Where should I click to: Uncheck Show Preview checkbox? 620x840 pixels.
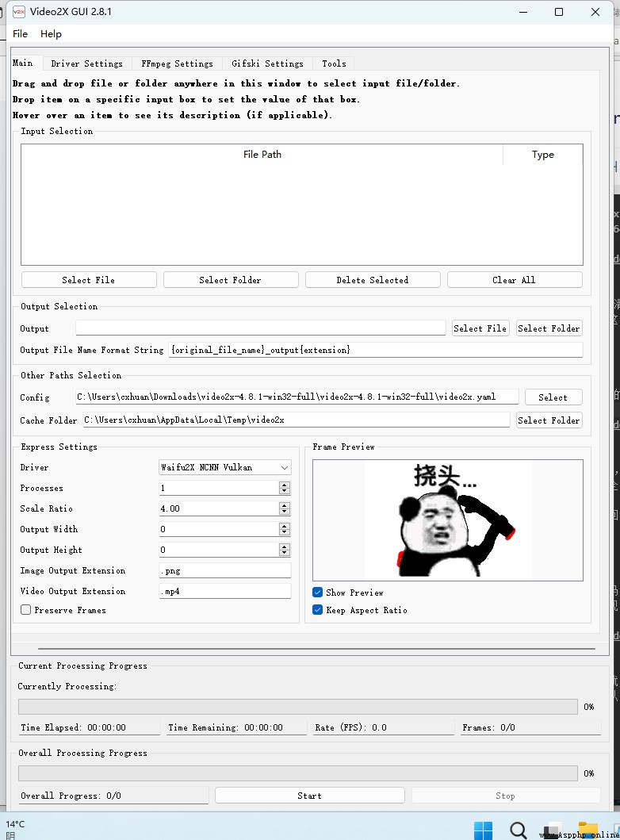(x=317, y=592)
